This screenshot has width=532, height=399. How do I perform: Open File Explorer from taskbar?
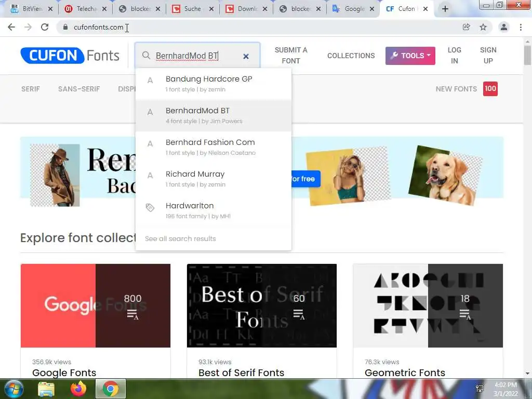(x=46, y=389)
